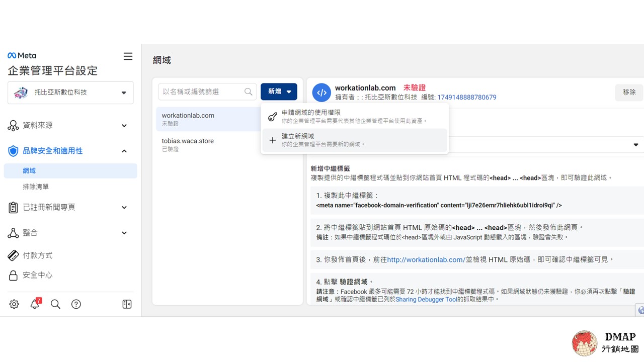Open the hamburger menu next to Meta
644x362 pixels.
(x=128, y=56)
